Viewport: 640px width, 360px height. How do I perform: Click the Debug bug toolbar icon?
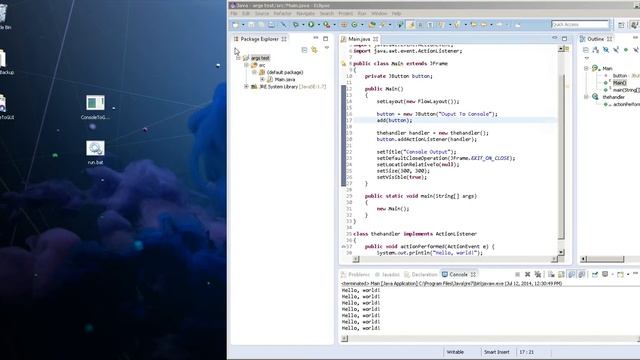[x=296, y=25]
